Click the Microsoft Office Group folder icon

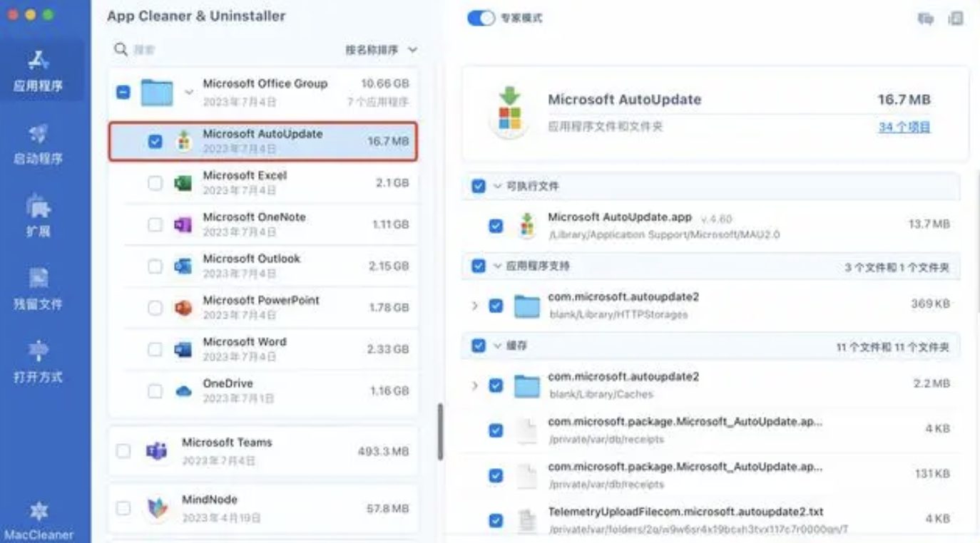(x=157, y=93)
